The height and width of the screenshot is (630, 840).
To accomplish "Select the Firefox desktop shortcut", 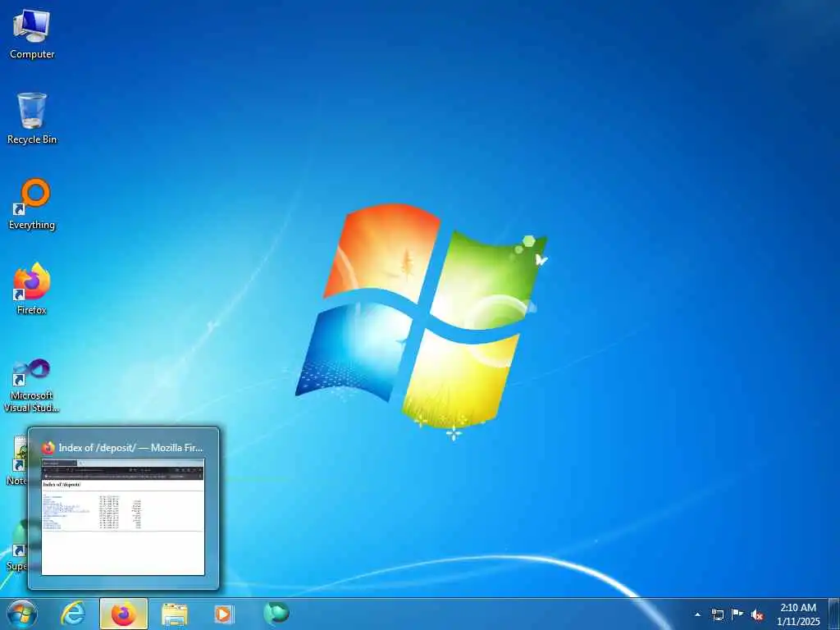I will click(32, 288).
